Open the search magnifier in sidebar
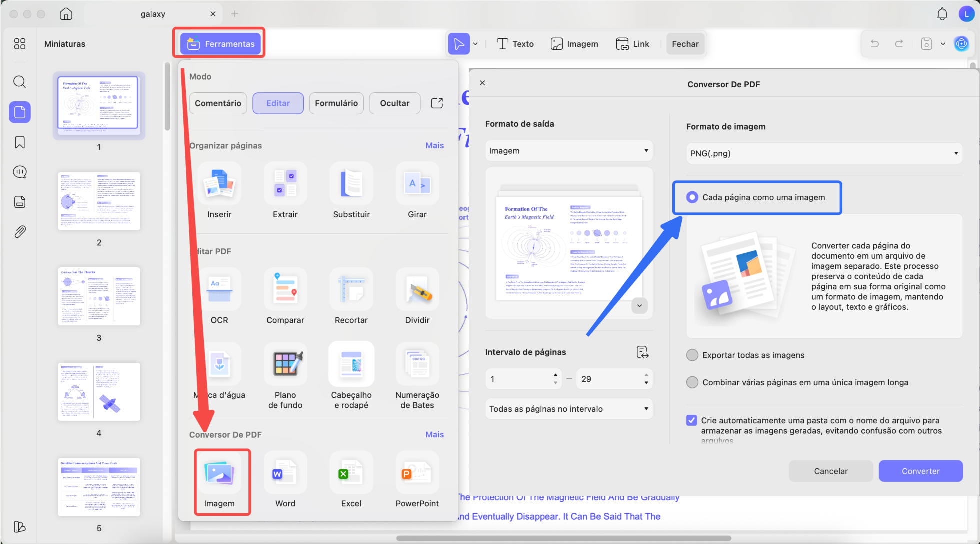The height and width of the screenshot is (544, 980). [20, 82]
